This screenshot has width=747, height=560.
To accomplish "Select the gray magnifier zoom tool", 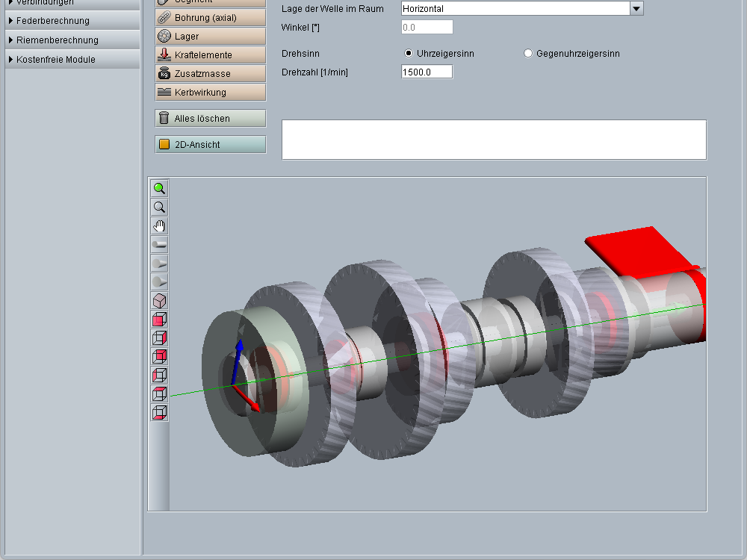I will pyautogui.click(x=159, y=207).
